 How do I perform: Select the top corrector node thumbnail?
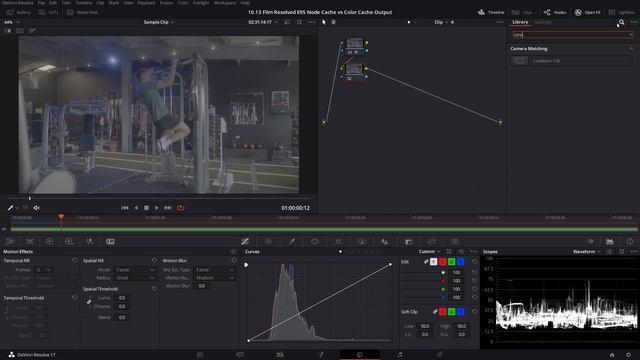point(354,43)
